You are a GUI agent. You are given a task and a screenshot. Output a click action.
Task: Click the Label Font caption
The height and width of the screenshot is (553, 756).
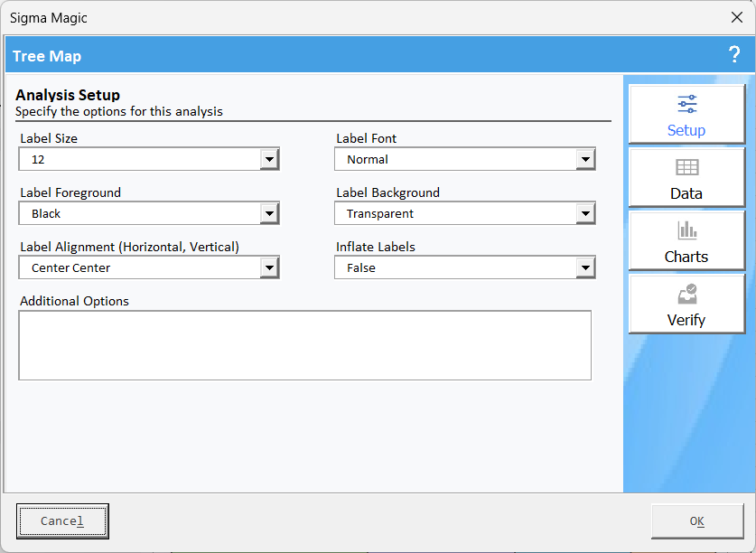pyautogui.click(x=367, y=138)
